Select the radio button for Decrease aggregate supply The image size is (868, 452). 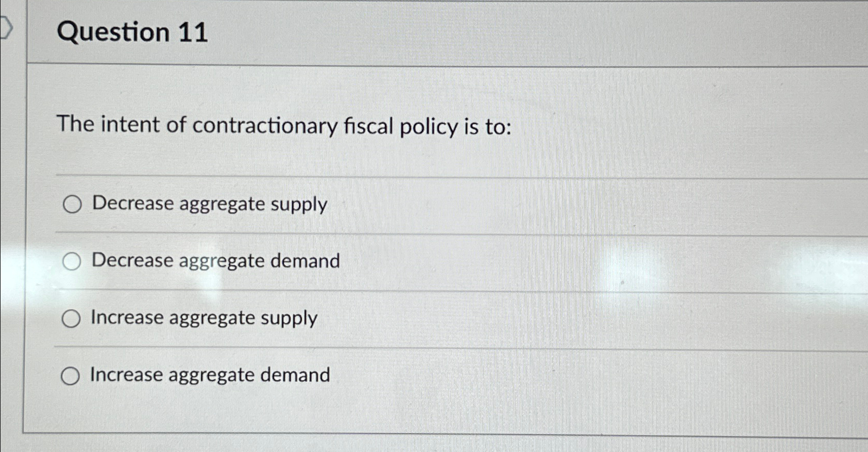click(x=72, y=205)
